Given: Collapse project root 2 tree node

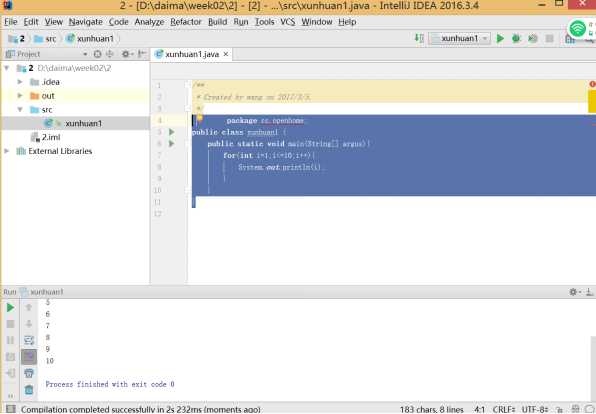Looking at the screenshot, I should click(6, 68).
